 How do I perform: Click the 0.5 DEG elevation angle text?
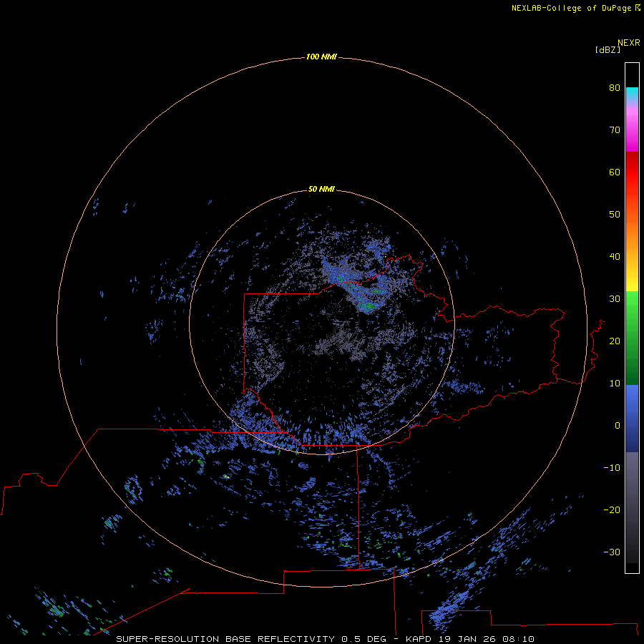366,639
